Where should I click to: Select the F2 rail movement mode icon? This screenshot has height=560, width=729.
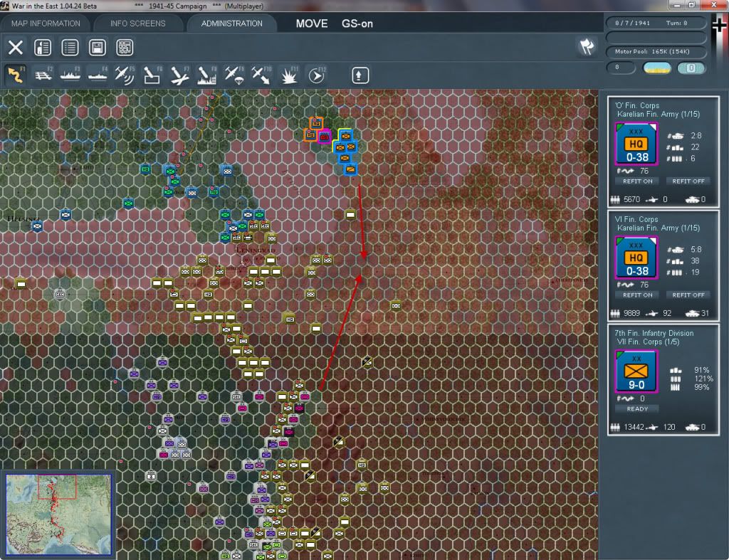pos(43,75)
